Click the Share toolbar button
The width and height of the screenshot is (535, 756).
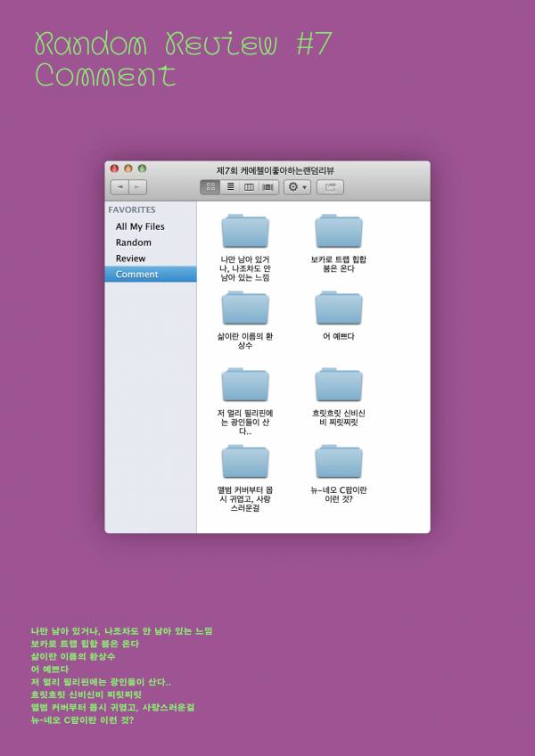coord(330,187)
